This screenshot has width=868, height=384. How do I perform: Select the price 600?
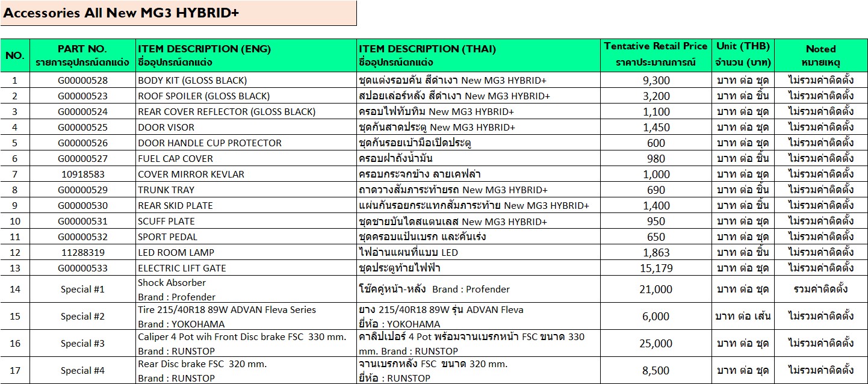(x=656, y=143)
